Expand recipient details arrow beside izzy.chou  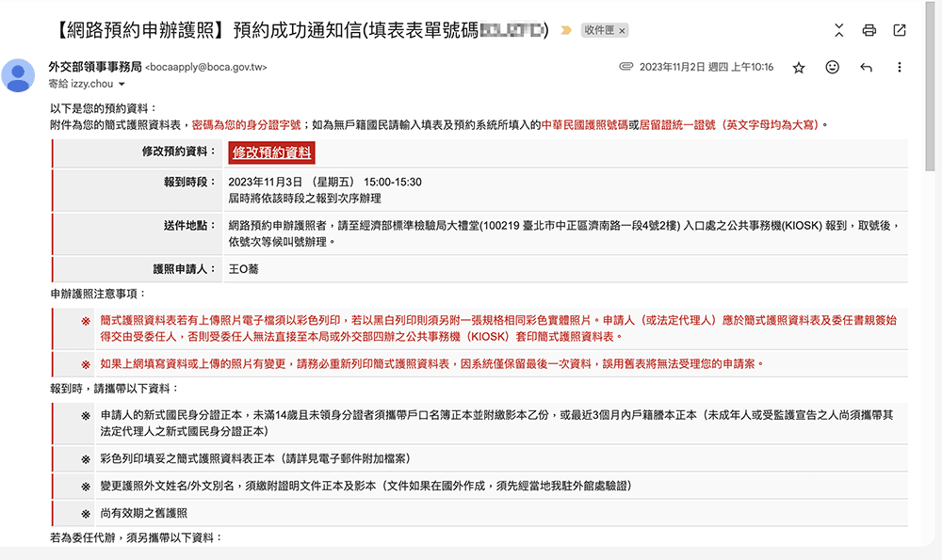(122, 85)
